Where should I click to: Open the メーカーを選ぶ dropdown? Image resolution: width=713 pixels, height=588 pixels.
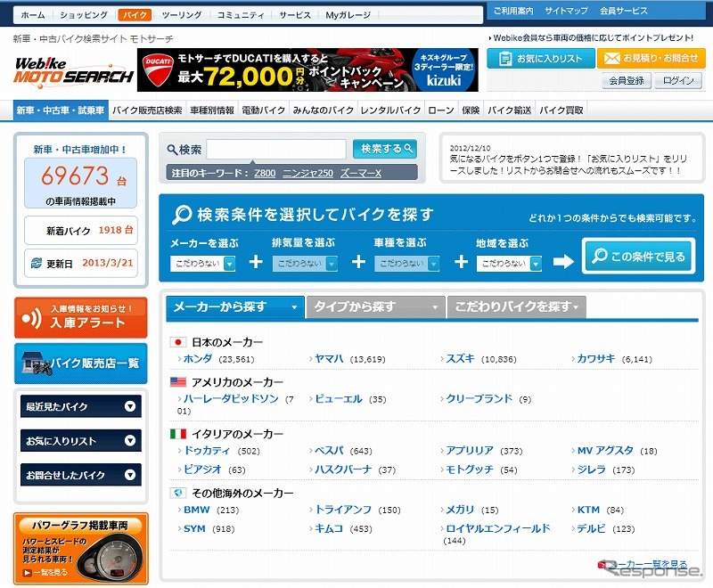203,263
